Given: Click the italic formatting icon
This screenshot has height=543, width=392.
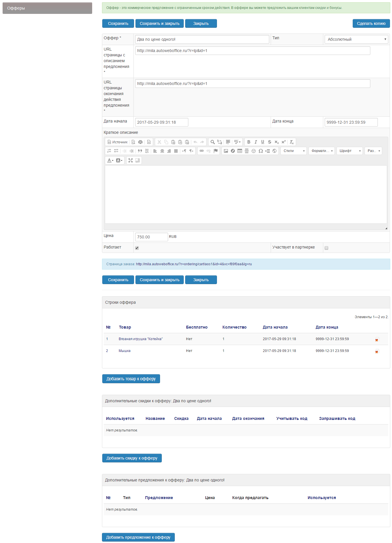Looking at the screenshot, I should pyautogui.click(x=256, y=142).
